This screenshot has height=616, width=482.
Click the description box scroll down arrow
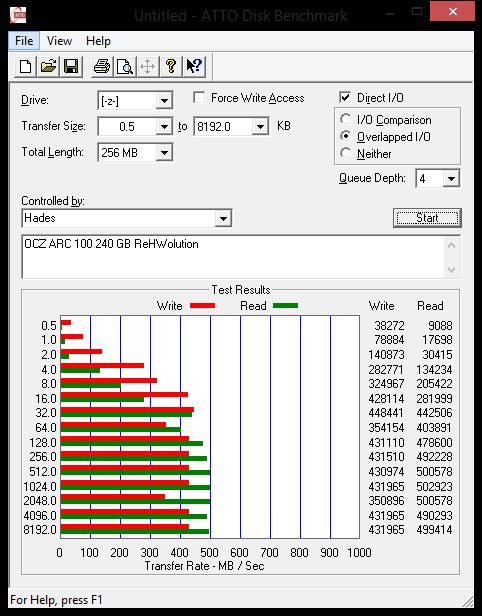(451, 270)
